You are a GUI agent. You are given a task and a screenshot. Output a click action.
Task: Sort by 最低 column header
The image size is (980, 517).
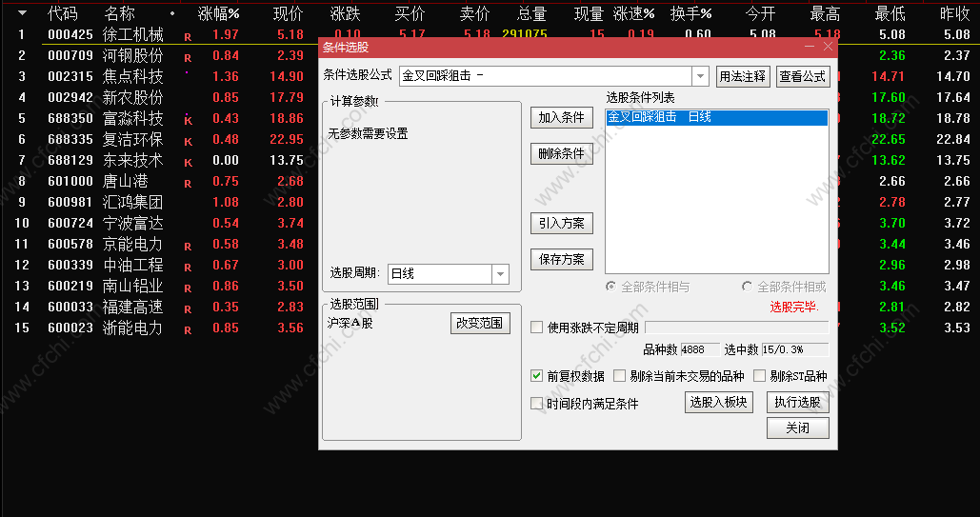[x=890, y=13]
